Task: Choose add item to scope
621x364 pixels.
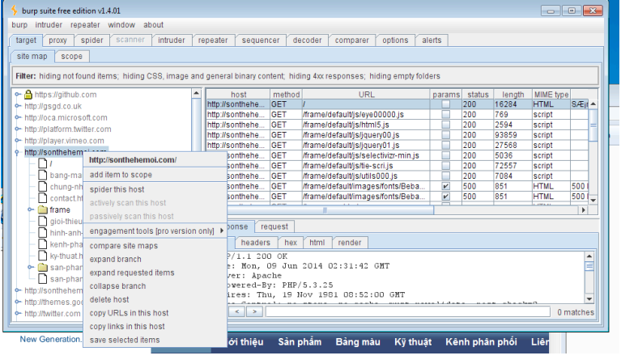Action: pyautogui.click(x=121, y=175)
